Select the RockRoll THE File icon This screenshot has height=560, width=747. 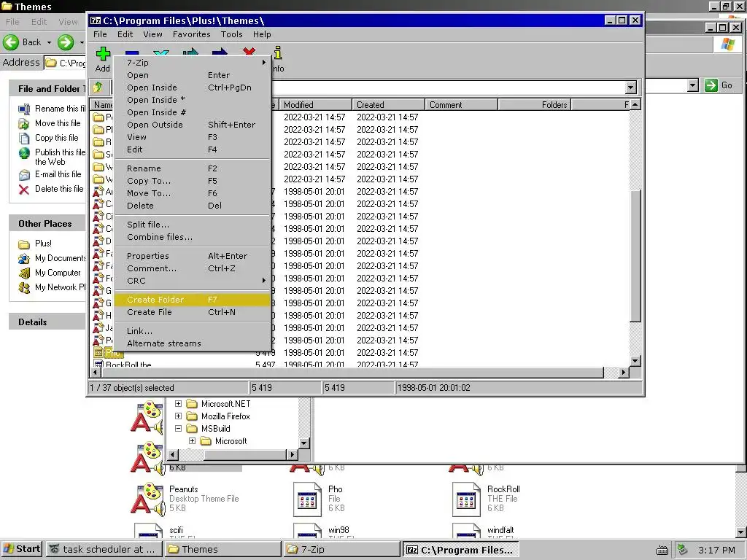(x=466, y=499)
